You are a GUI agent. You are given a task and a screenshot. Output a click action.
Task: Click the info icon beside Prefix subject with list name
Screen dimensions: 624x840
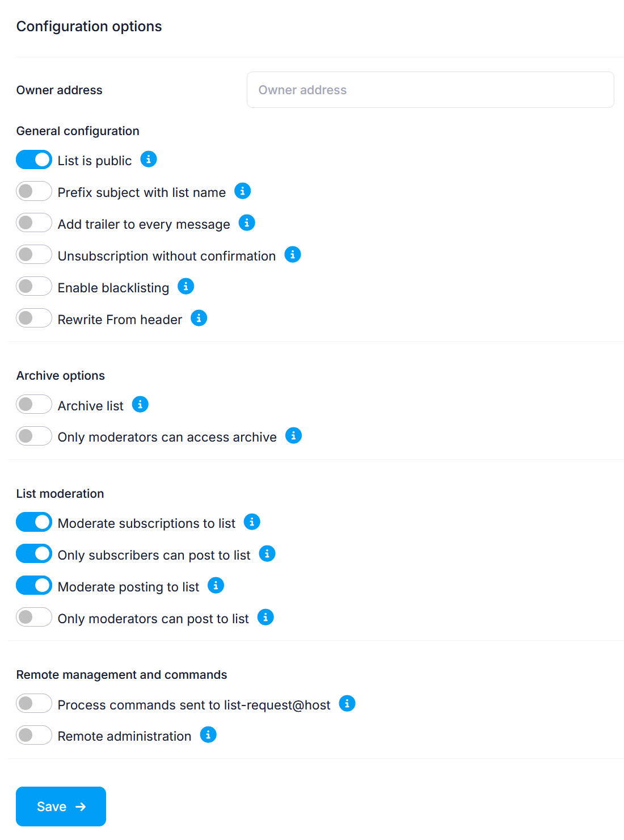click(243, 191)
